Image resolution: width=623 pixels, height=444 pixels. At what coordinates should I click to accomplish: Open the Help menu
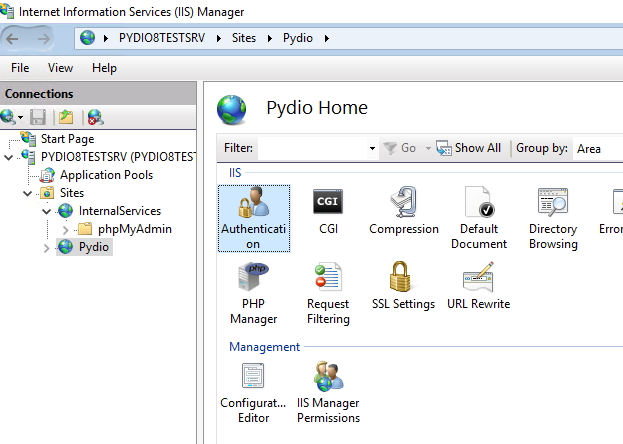click(x=104, y=68)
